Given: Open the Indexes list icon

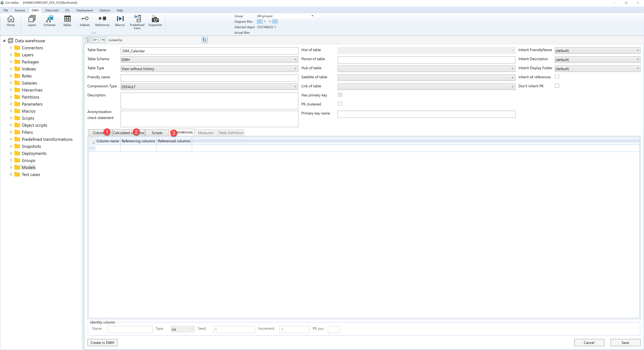Looking at the screenshot, I should pyautogui.click(x=85, y=21).
